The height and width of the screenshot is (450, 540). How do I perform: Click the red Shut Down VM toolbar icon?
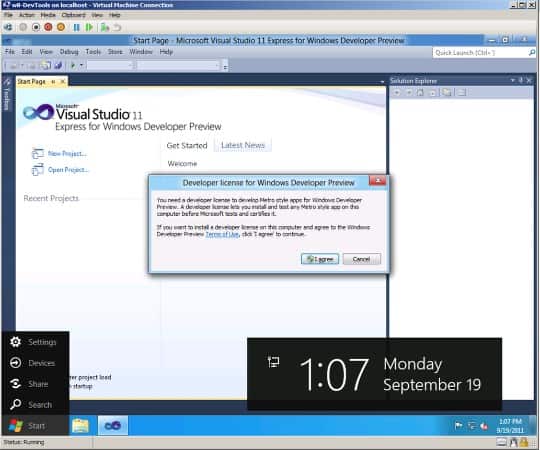coord(48,27)
